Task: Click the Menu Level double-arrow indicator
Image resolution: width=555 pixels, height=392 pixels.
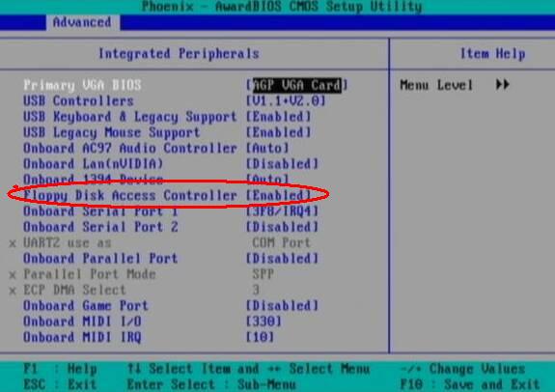Action: coord(503,85)
